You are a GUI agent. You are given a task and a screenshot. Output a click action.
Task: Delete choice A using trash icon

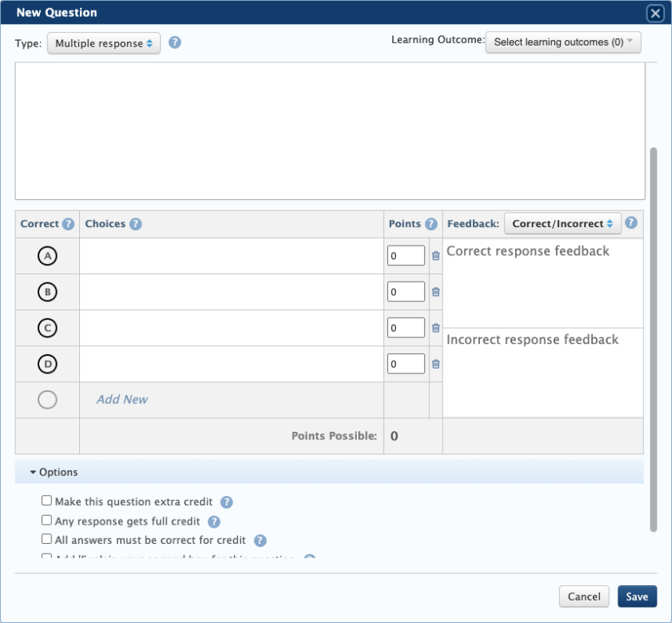pyautogui.click(x=436, y=256)
